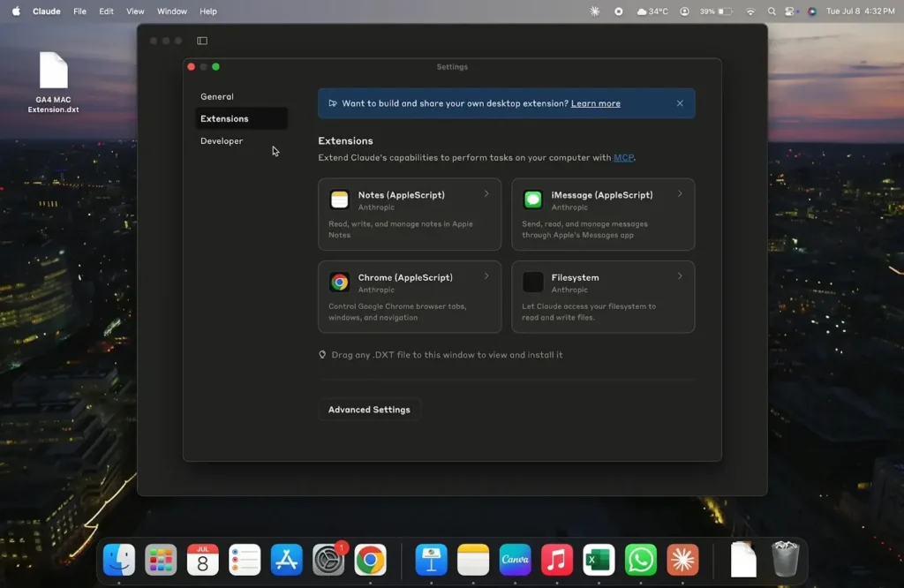
Task: Toggle the sidebar in Claude main window
Action: tap(202, 41)
